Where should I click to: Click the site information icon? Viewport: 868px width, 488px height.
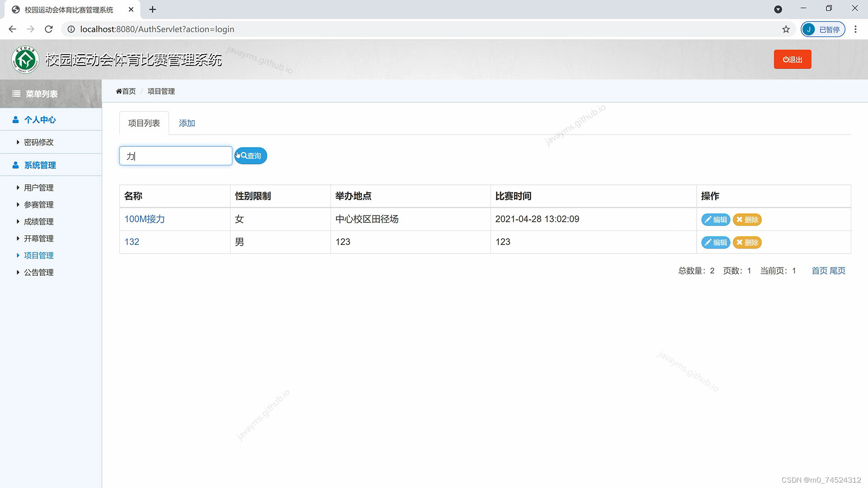click(x=71, y=29)
